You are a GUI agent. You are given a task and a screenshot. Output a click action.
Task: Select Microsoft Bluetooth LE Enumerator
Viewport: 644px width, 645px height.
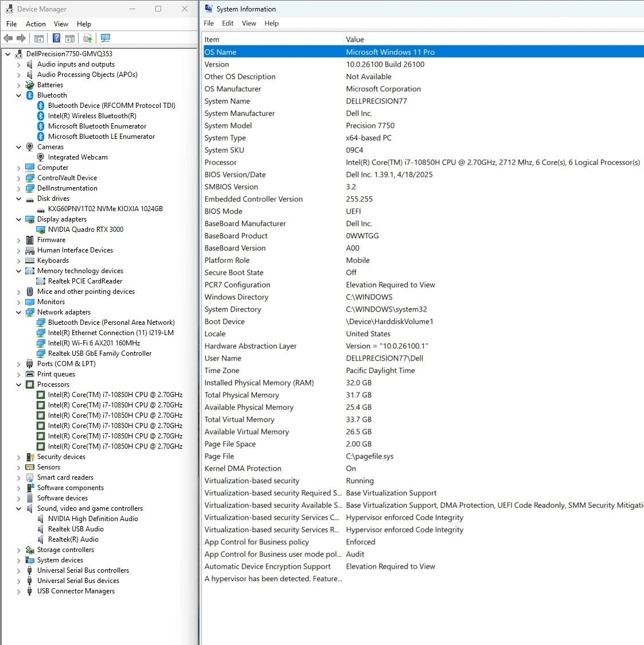click(102, 137)
